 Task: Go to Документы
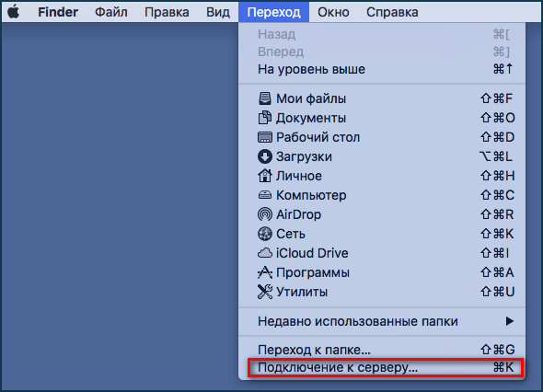click(x=382, y=118)
